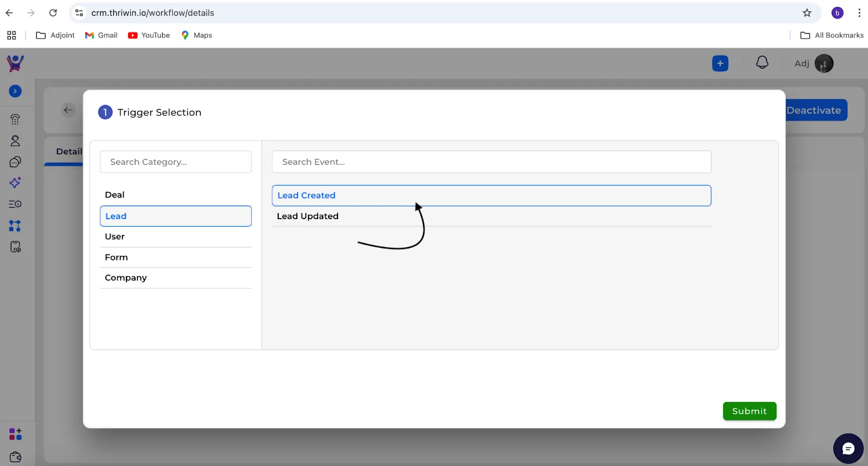The image size is (868, 466).
Task: Reload the page
Action: (x=53, y=12)
